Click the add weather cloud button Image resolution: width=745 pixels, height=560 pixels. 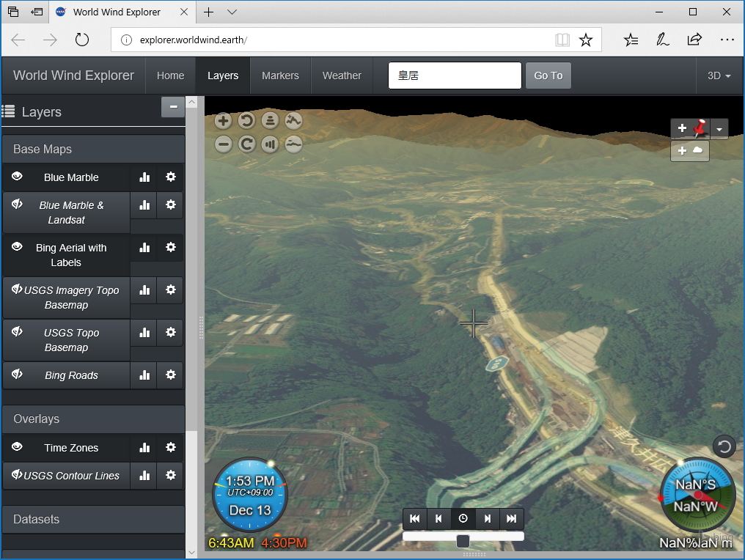click(689, 150)
